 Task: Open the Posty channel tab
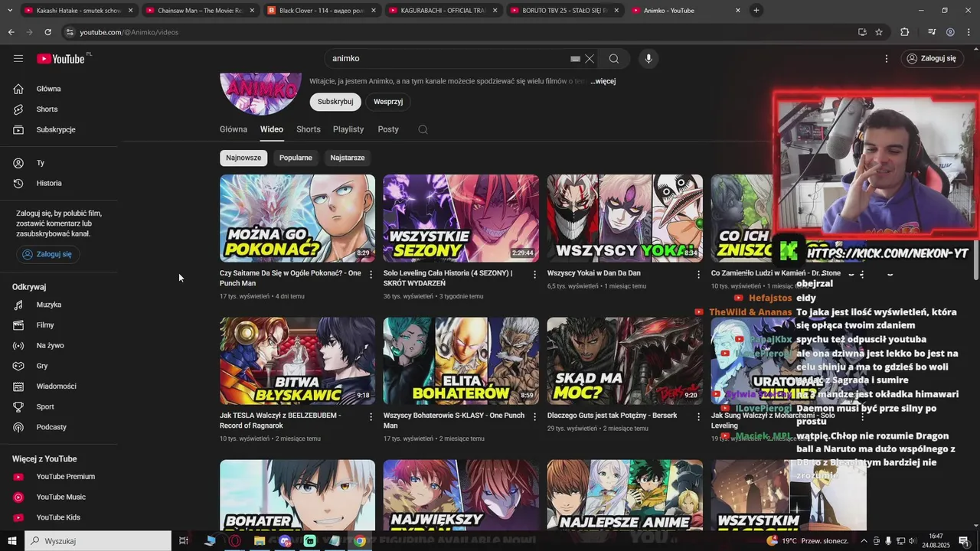point(388,129)
